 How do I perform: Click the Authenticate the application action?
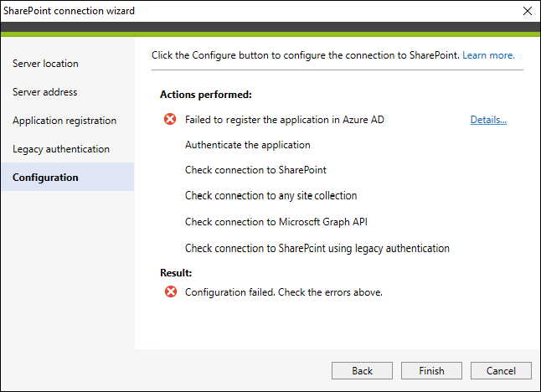(248, 145)
